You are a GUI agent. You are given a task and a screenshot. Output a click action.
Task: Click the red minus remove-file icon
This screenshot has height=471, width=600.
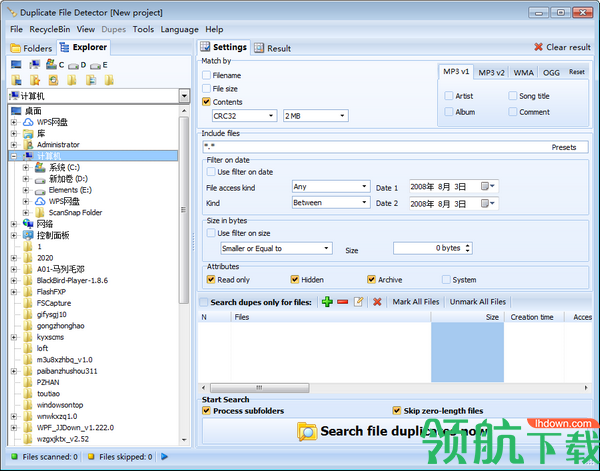342,302
